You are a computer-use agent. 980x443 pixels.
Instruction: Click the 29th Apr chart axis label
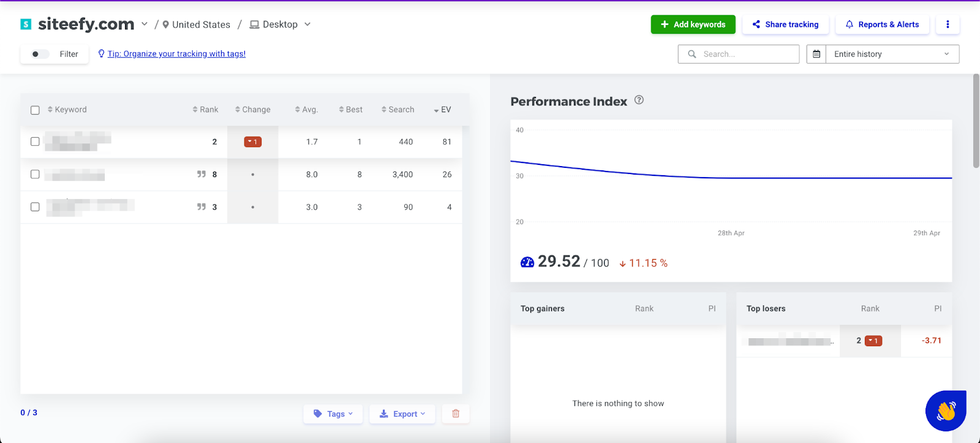[x=927, y=233]
